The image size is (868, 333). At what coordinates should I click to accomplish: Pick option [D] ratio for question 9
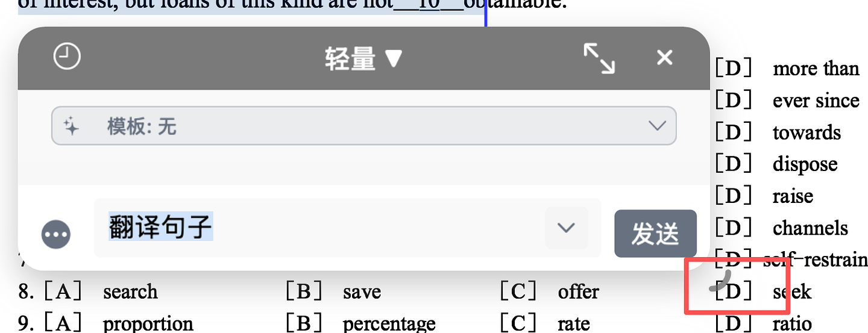click(763, 323)
